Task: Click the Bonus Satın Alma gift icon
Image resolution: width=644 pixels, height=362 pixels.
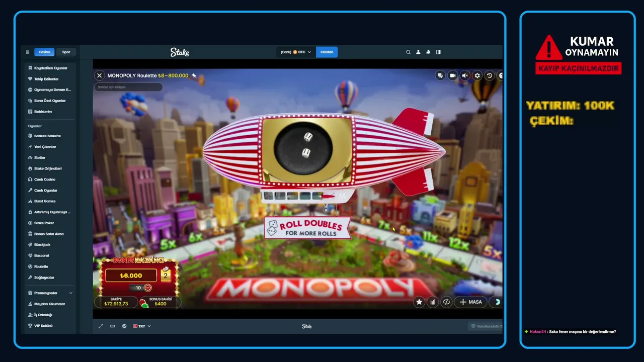Action: [x=30, y=234]
